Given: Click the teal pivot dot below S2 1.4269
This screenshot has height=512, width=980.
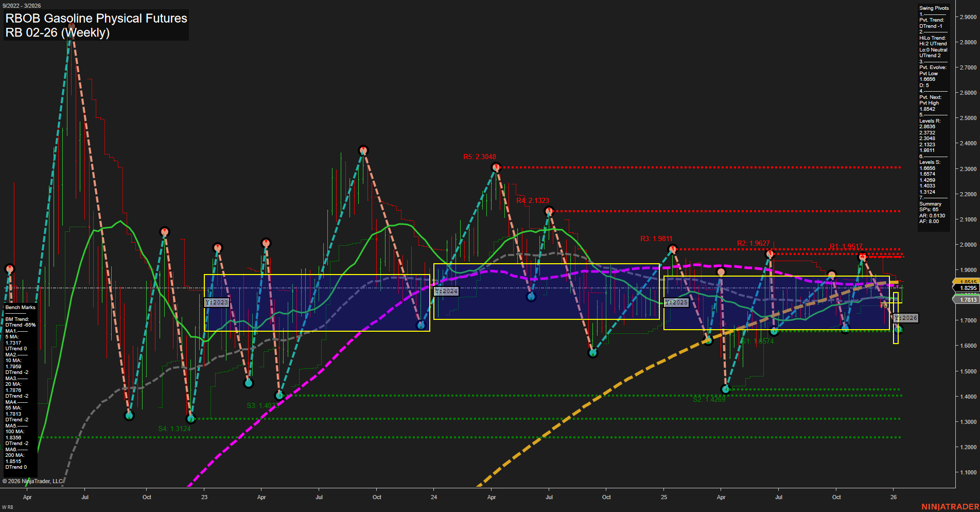Looking at the screenshot, I should (x=726, y=389).
